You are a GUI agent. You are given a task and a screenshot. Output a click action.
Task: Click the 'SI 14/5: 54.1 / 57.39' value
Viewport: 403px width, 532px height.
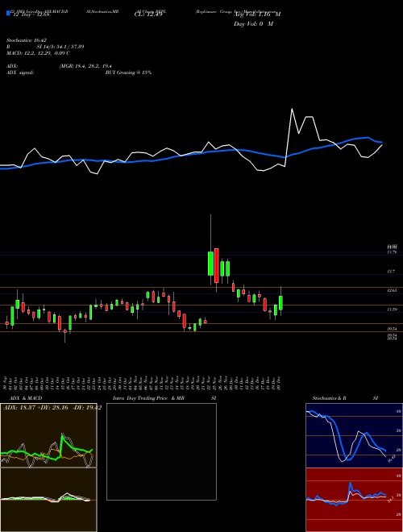tap(60, 47)
